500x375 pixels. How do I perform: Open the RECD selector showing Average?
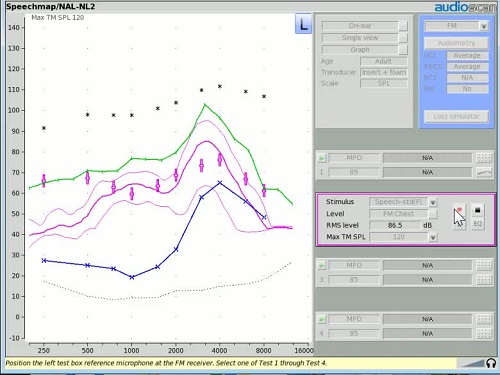467,67
